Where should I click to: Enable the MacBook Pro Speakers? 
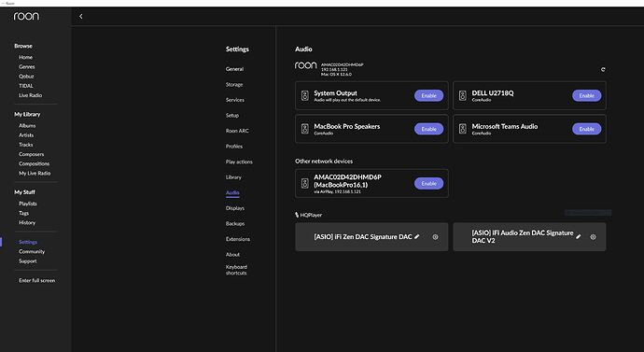pos(428,129)
